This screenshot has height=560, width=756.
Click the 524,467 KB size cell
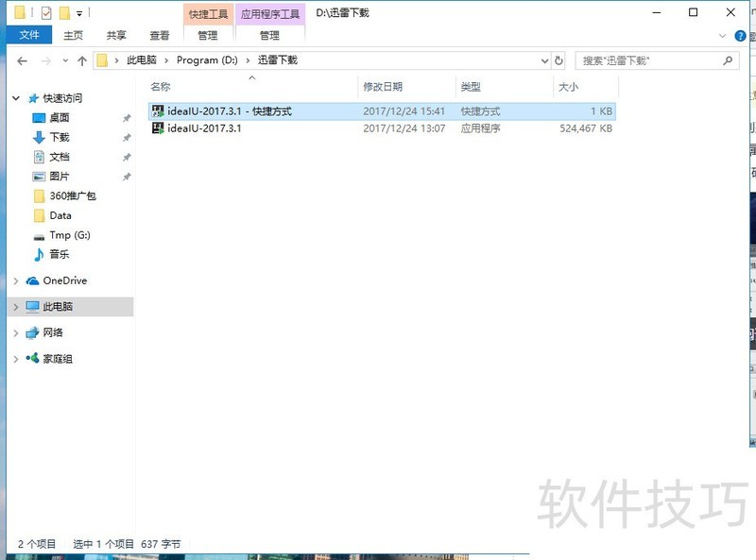[586, 128]
